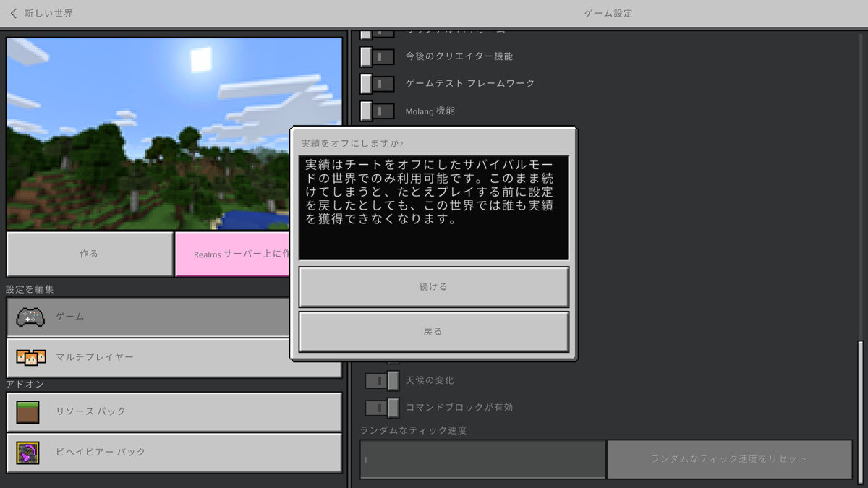Enable the 天候の変化 setting
Screen dimensions: 868x488
pyautogui.click(x=381, y=380)
